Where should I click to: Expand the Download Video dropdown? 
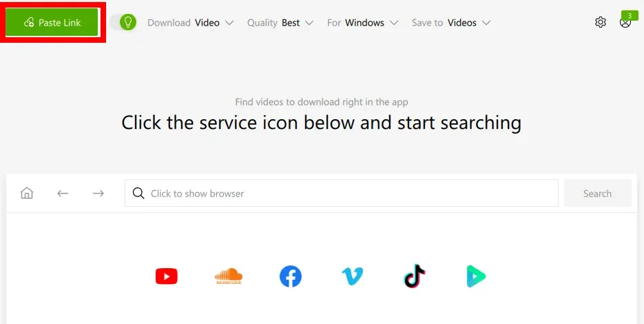[x=191, y=23]
